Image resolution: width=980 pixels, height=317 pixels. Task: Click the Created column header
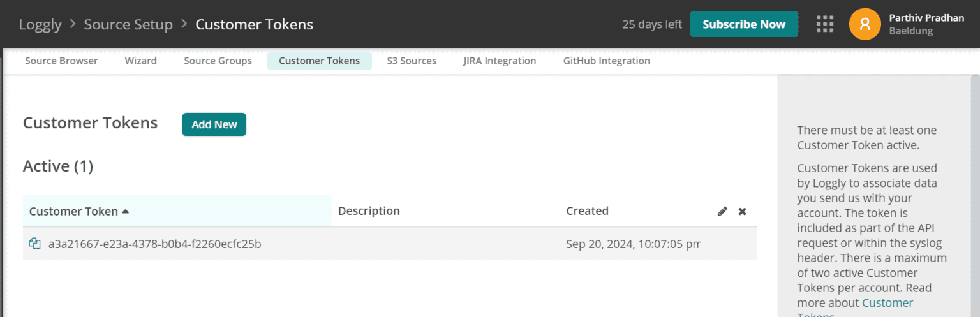(587, 211)
